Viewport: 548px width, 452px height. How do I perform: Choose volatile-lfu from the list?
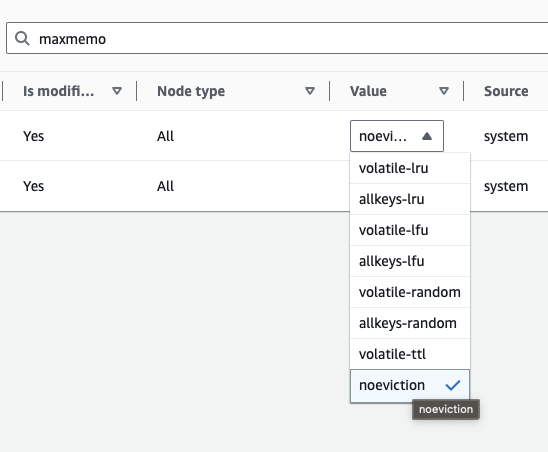coord(410,230)
